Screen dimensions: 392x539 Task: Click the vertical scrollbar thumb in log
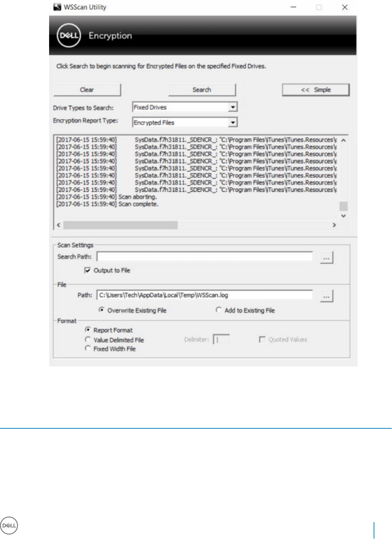pos(343,206)
